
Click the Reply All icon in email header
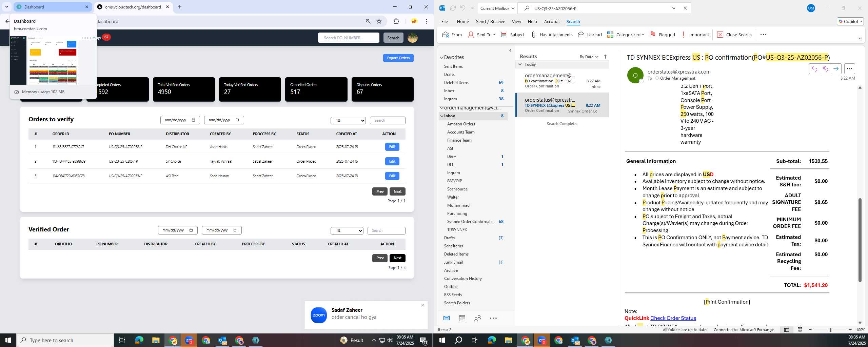point(825,69)
